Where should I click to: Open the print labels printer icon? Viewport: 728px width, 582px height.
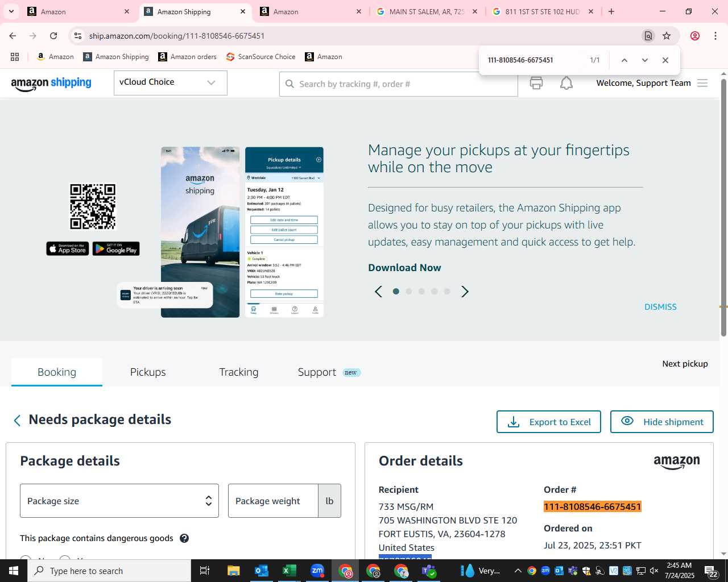coord(536,84)
